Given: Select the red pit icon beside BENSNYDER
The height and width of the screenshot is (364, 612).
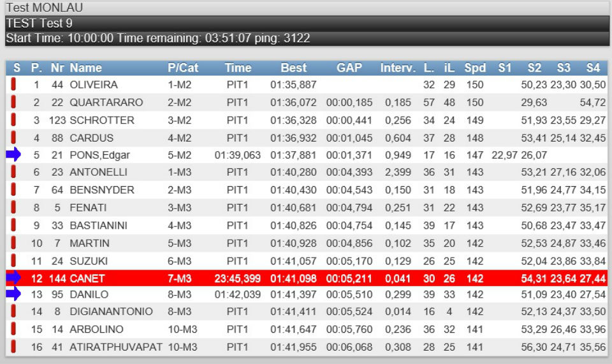Looking at the screenshot, I should coord(13,189).
